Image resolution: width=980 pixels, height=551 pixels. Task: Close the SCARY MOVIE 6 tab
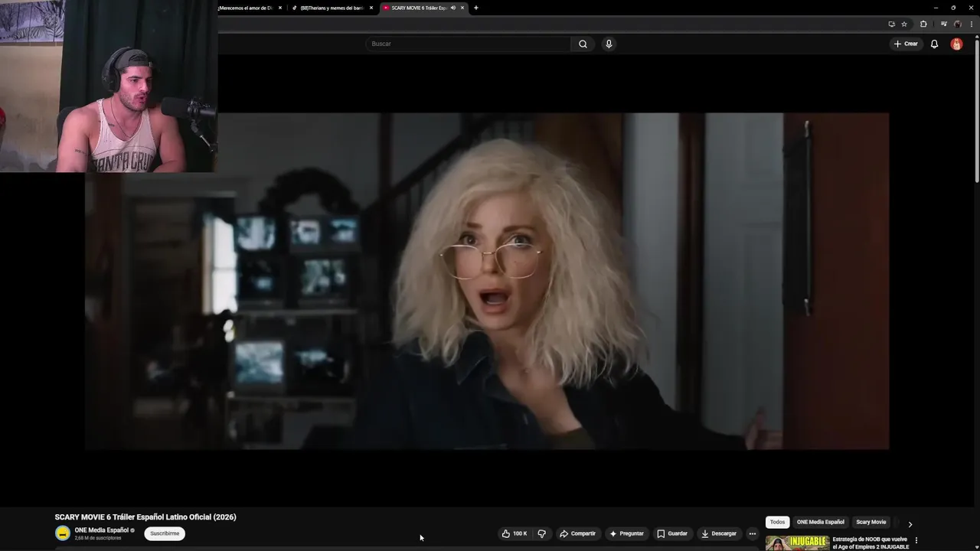click(462, 8)
